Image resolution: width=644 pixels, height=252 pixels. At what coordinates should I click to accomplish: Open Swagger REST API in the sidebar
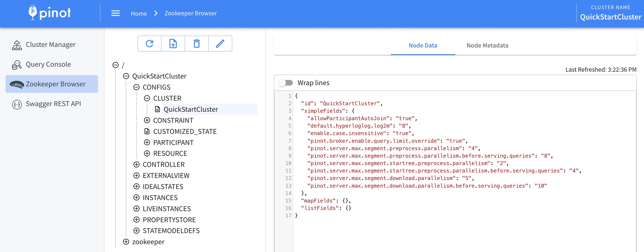pos(53,104)
